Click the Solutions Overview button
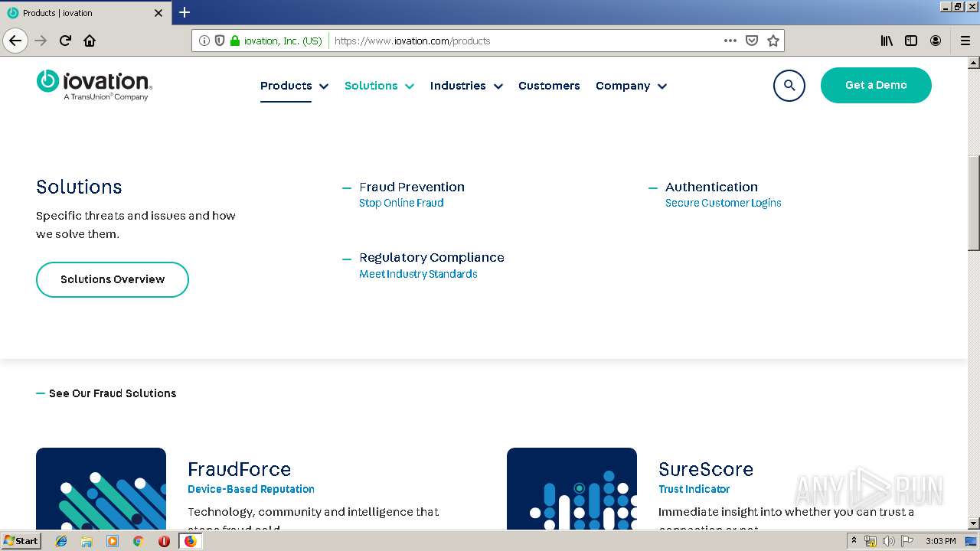 (x=113, y=279)
